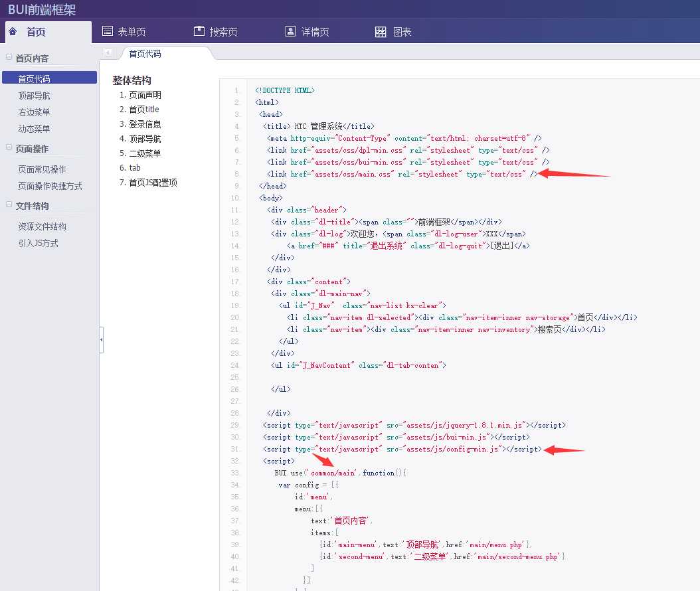The image size is (700, 591).
Task: Switch to the 搜索页 navigation tab
Action: [x=216, y=31]
